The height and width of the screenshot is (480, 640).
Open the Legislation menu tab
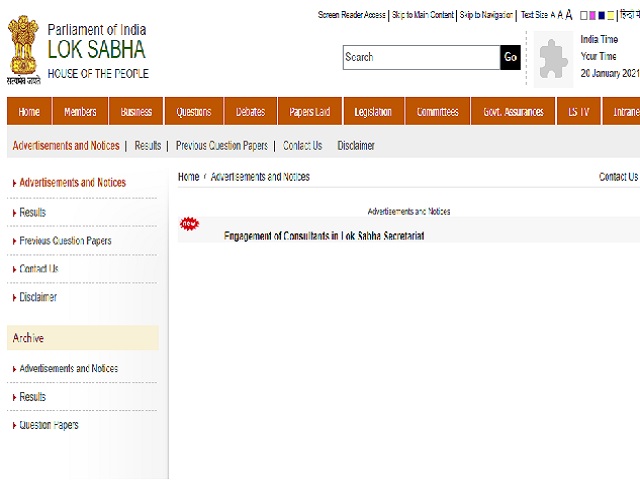tap(373, 111)
